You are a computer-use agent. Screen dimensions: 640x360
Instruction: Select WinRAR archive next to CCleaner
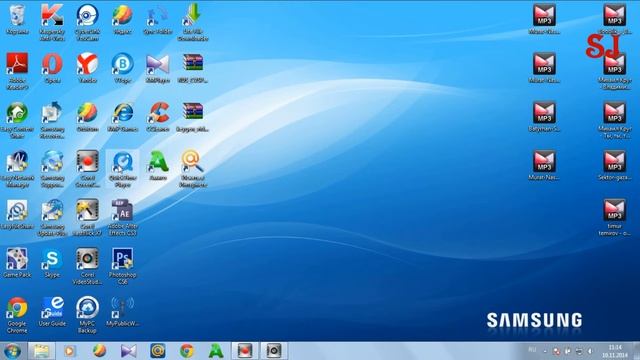coord(193,117)
